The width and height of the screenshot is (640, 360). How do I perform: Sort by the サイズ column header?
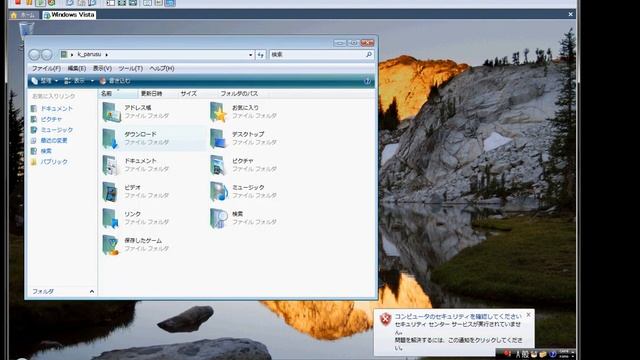(198, 93)
